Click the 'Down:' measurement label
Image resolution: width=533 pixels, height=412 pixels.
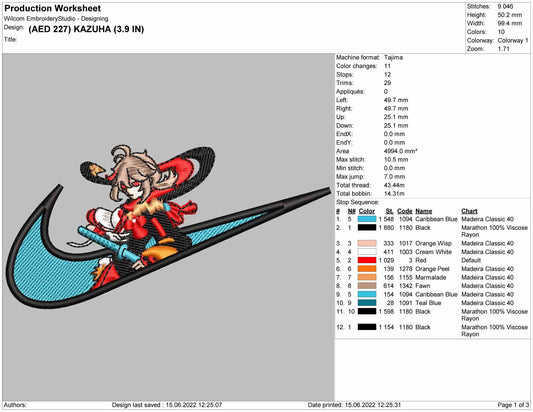(x=344, y=125)
